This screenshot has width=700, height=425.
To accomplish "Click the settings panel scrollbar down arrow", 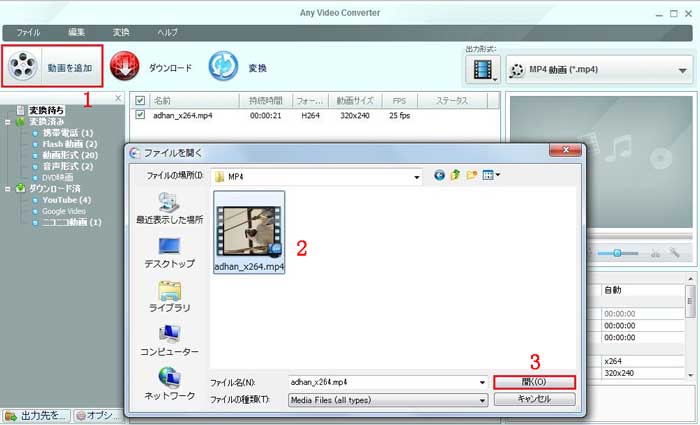I will coord(691,375).
